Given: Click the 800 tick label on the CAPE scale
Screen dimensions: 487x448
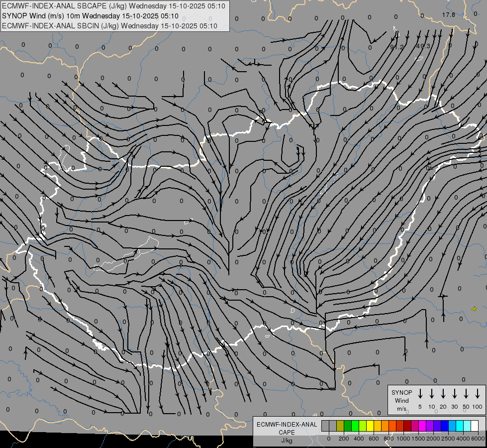Looking at the screenshot, I should pos(389,439).
